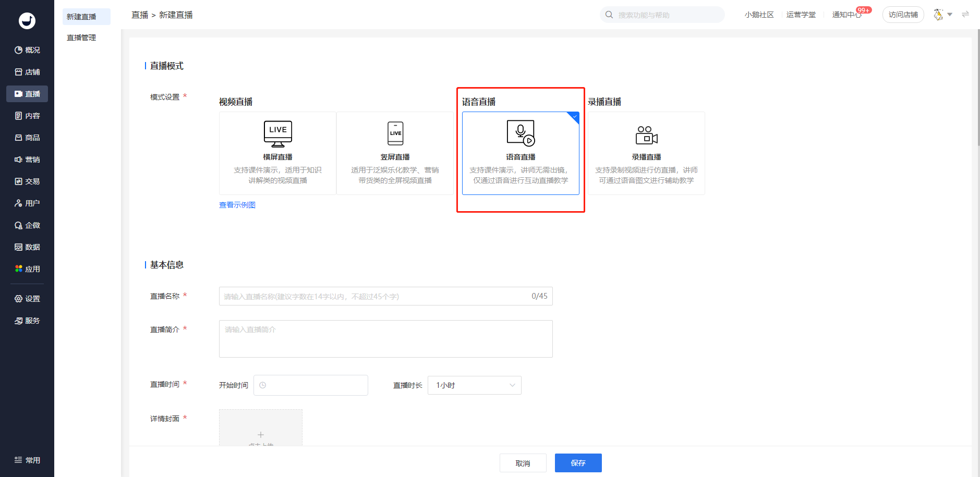Open the 营销 marketing section
980x477 pixels.
[27, 160]
